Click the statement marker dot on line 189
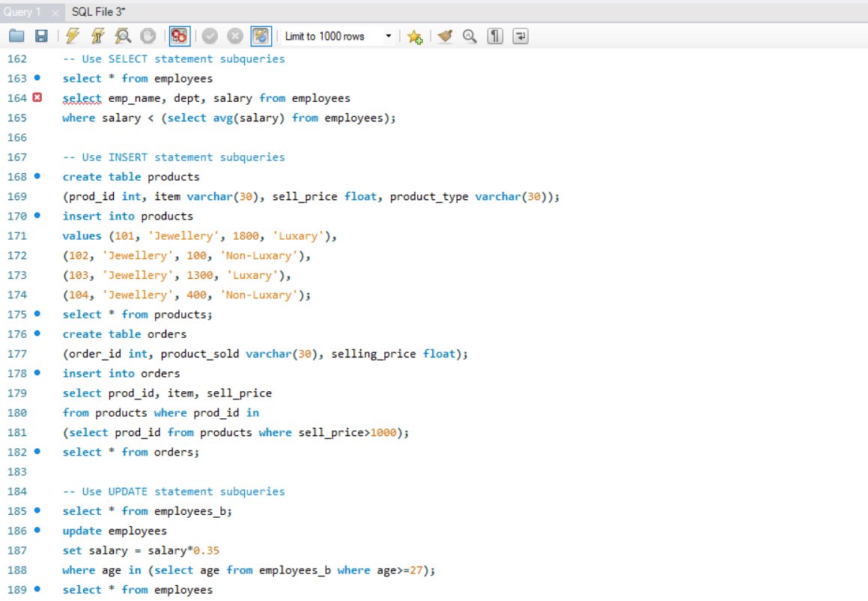 click(x=37, y=589)
